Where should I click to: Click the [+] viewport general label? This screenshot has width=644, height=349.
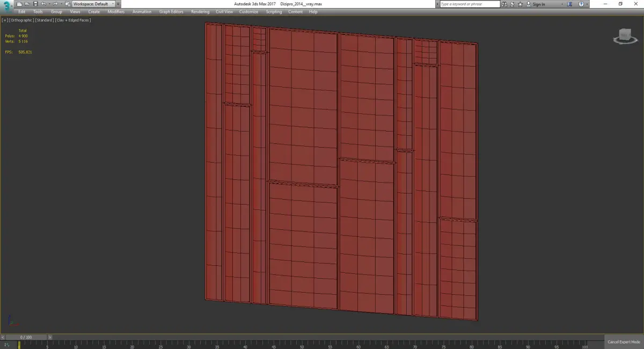coord(5,20)
